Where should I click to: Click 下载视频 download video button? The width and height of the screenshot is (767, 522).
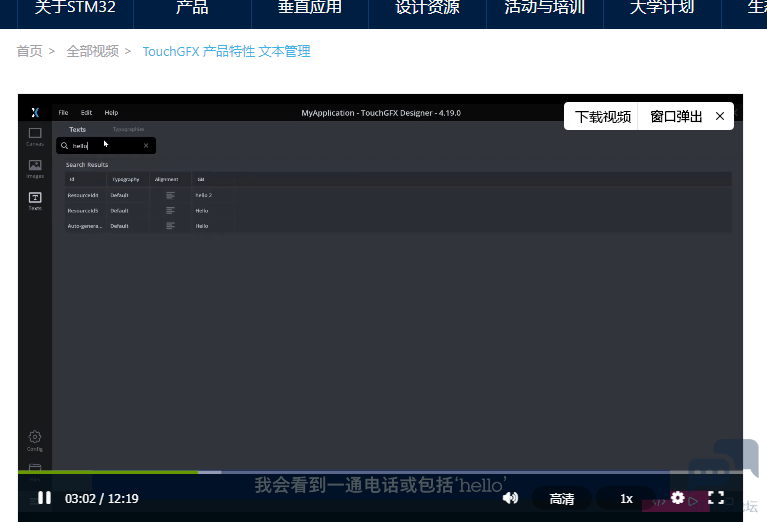(x=602, y=116)
